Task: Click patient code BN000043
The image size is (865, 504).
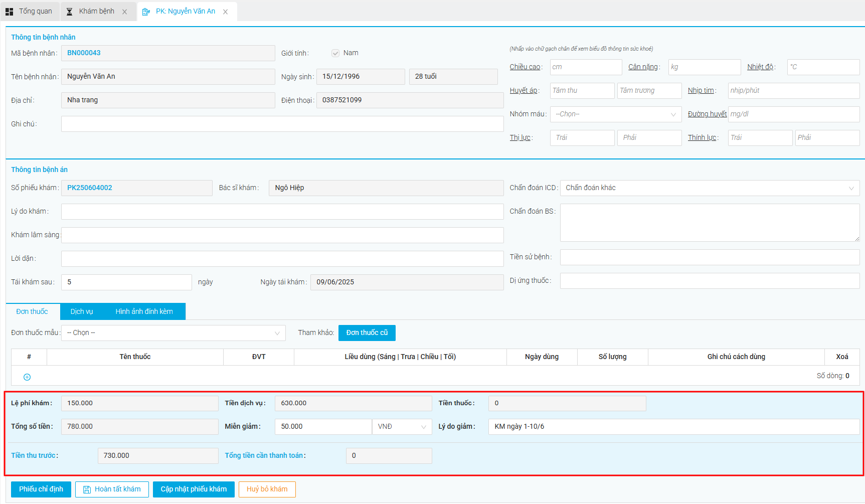Action: (84, 53)
